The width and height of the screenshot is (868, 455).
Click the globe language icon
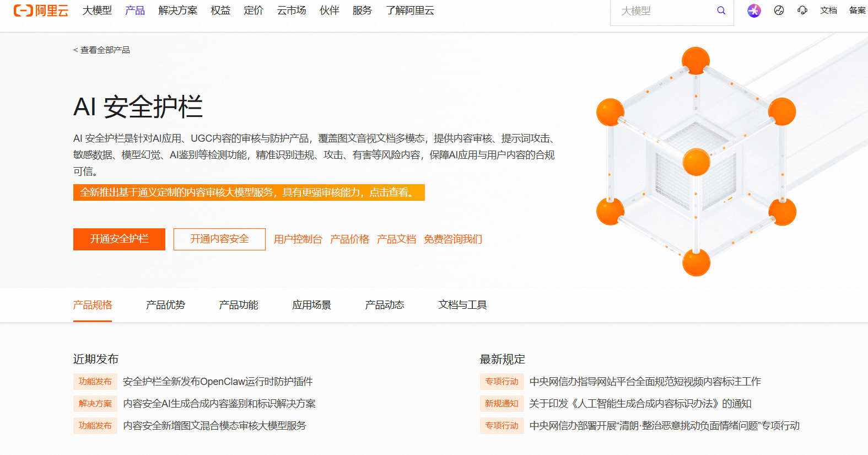point(779,10)
